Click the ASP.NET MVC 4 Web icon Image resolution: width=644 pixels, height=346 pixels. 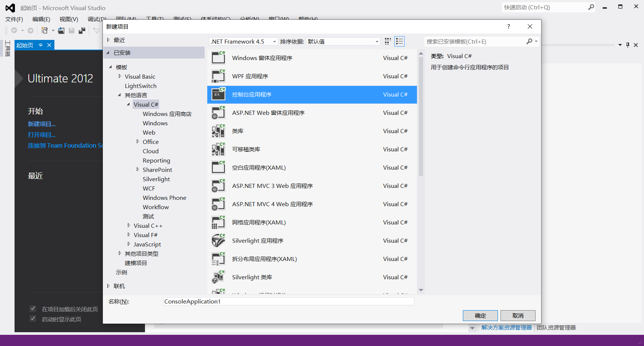click(218, 204)
